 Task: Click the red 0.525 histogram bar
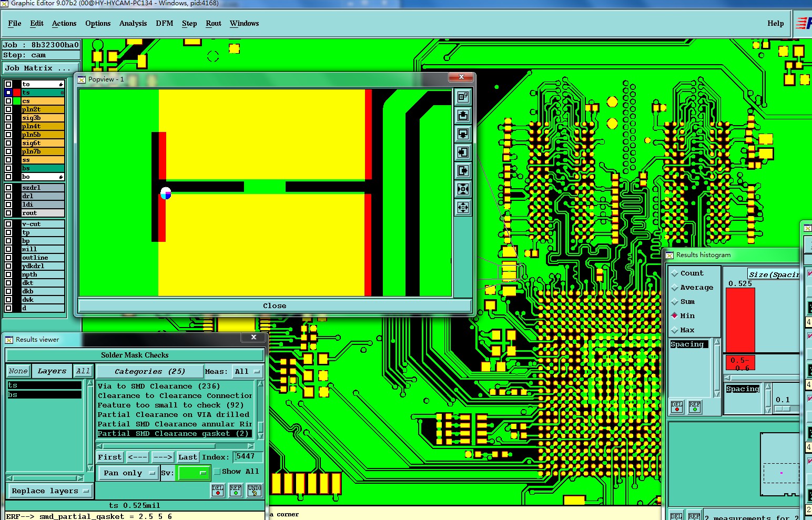coord(740,320)
